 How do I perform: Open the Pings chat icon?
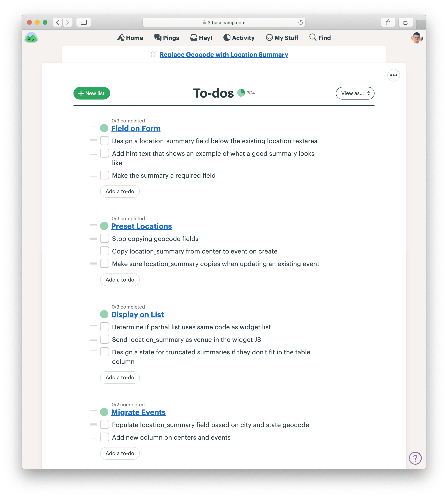pyautogui.click(x=157, y=37)
